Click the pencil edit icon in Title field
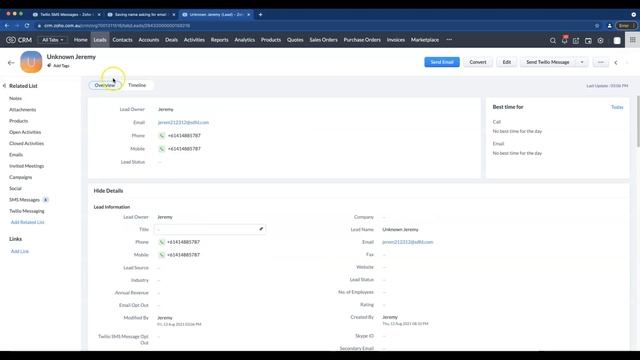Image resolution: width=640 pixels, height=360 pixels. coord(261,229)
